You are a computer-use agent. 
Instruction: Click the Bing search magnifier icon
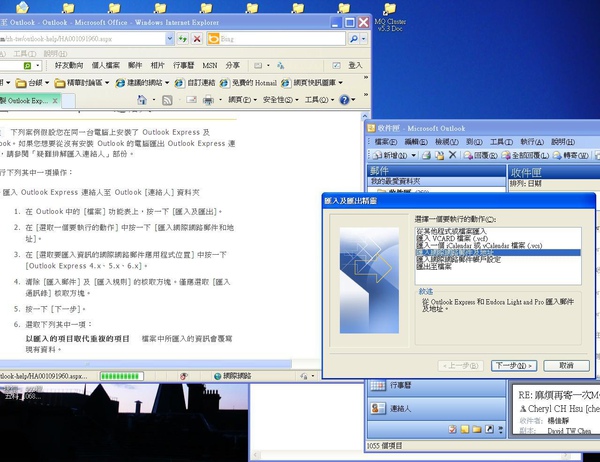click(354, 39)
